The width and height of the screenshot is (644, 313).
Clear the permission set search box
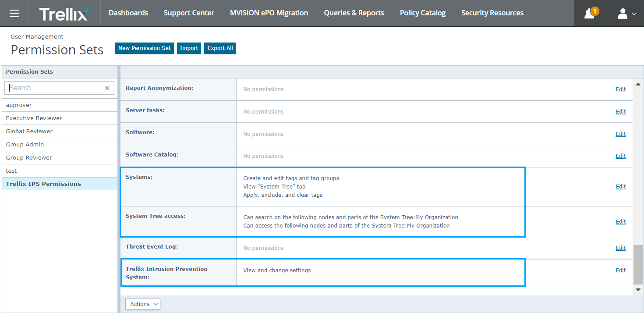107,88
